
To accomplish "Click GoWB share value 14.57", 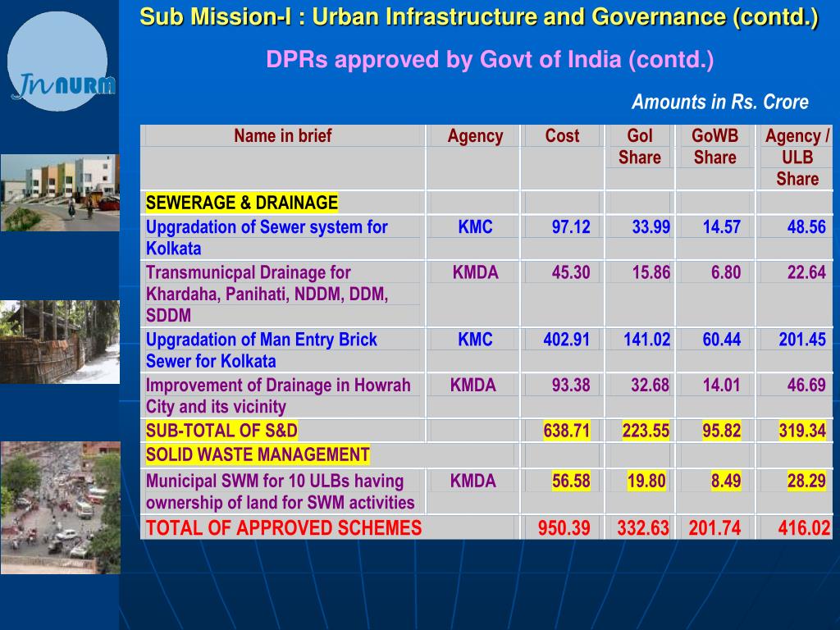I will point(722,227).
